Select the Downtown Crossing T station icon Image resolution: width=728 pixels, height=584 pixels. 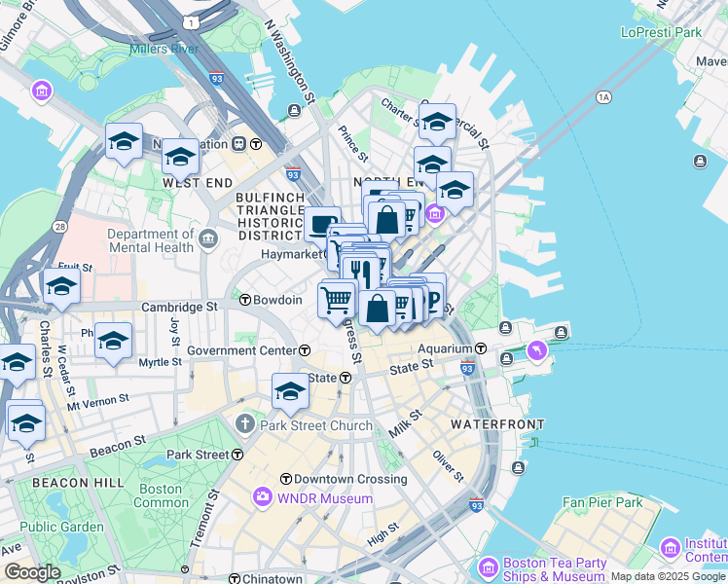click(x=286, y=479)
